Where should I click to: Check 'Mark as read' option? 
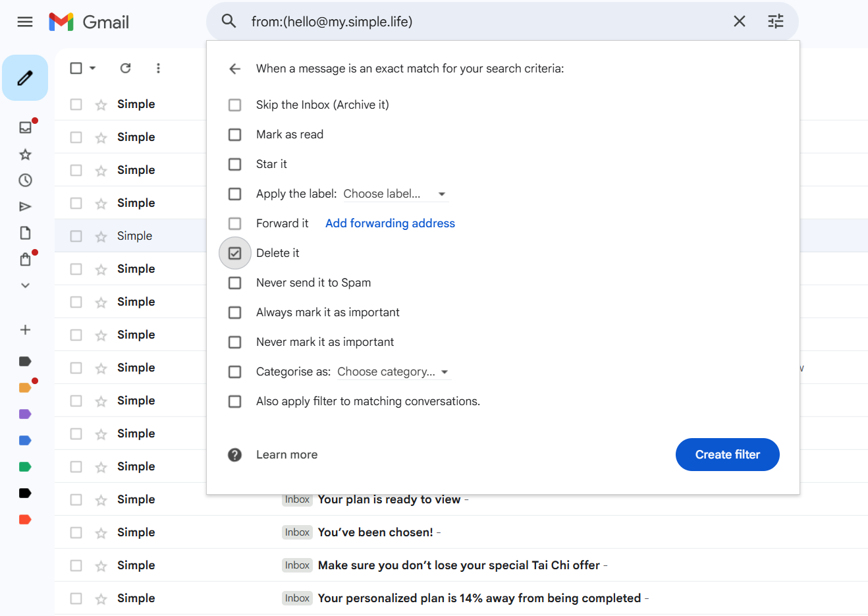click(234, 134)
